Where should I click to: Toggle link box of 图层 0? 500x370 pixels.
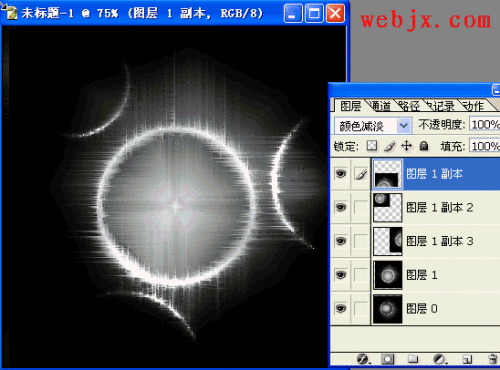361,308
